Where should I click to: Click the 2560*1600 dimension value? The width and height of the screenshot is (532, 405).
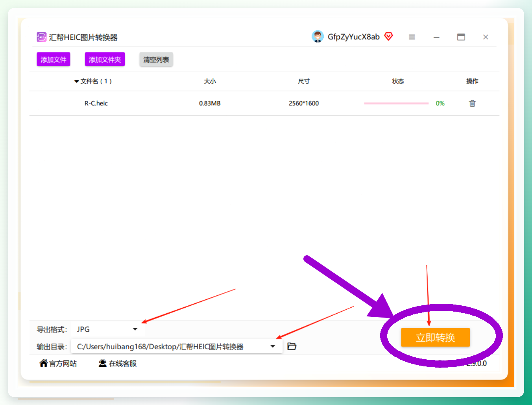pos(304,103)
